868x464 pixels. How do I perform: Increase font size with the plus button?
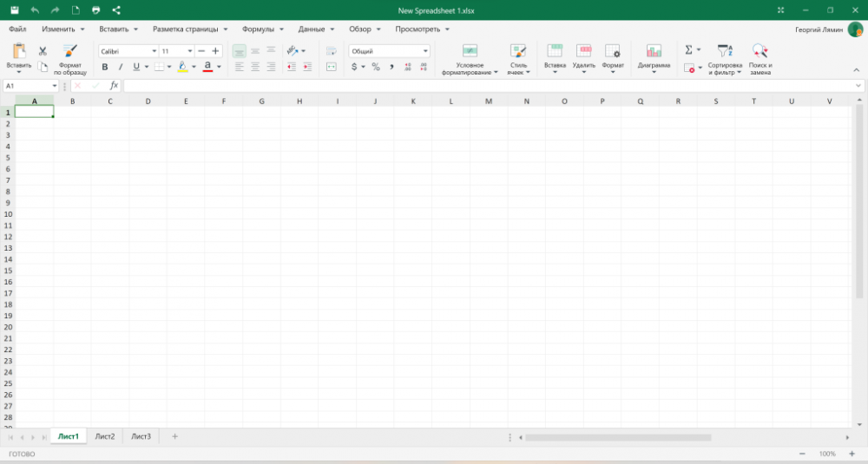(x=215, y=51)
